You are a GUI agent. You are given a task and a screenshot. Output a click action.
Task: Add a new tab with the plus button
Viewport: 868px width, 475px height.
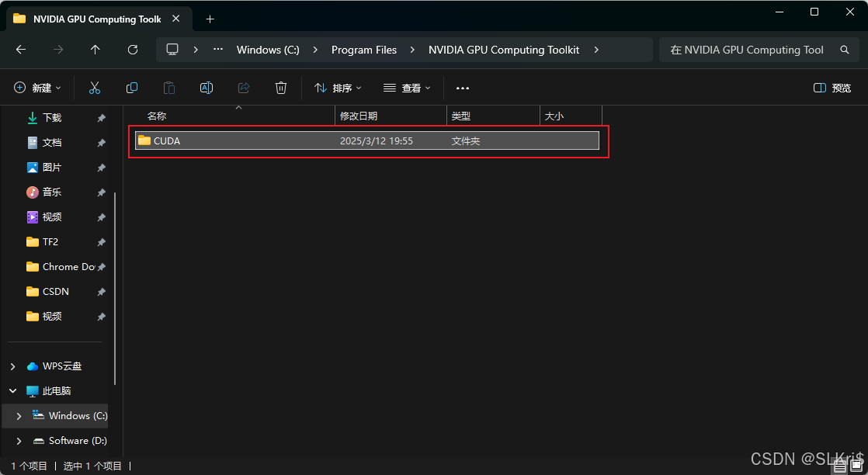pyautogui.click(x=210, y=19)
